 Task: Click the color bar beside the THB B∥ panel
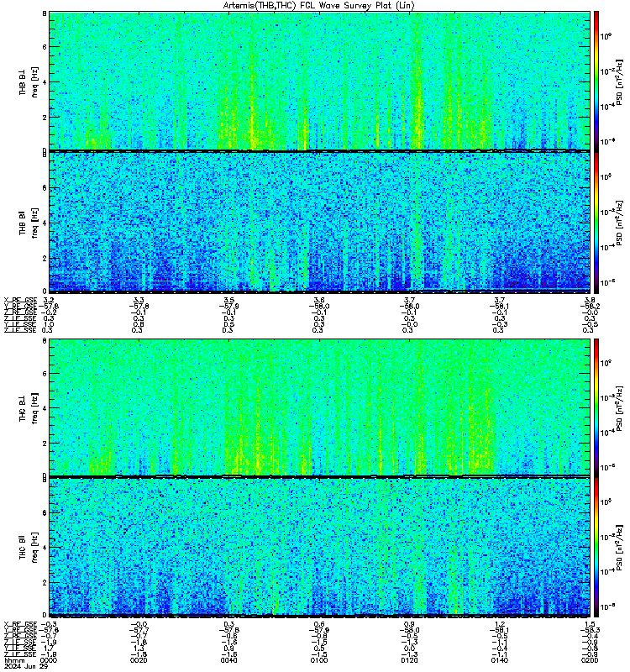(596, 223)
